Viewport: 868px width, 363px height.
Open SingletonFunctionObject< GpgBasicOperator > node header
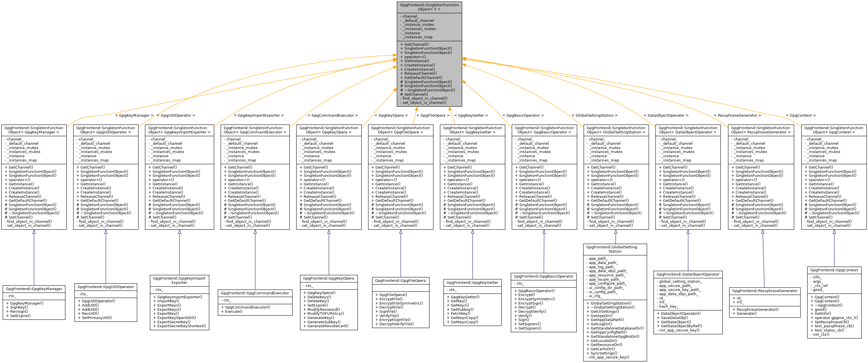(x=544, y=130)
